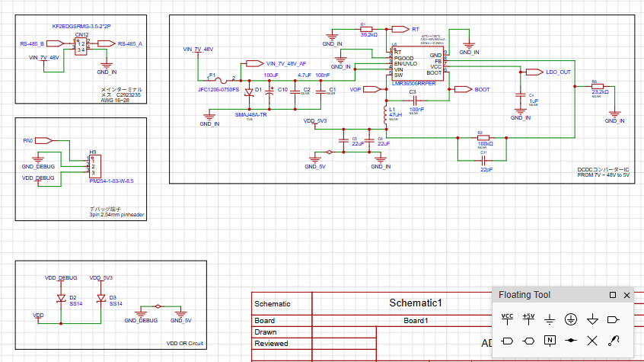Select the junction dot tool
Image resolution: width=644 pixels, height=362 pixels.
[x=571, y=340]
